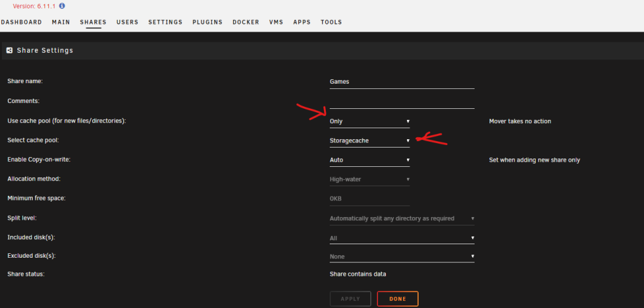
Task: Open the Split level dropdown
Action: pos(402,218)
